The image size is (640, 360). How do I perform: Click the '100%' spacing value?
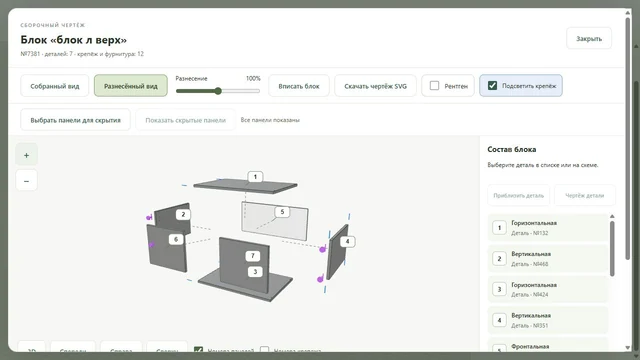[253, 78]
